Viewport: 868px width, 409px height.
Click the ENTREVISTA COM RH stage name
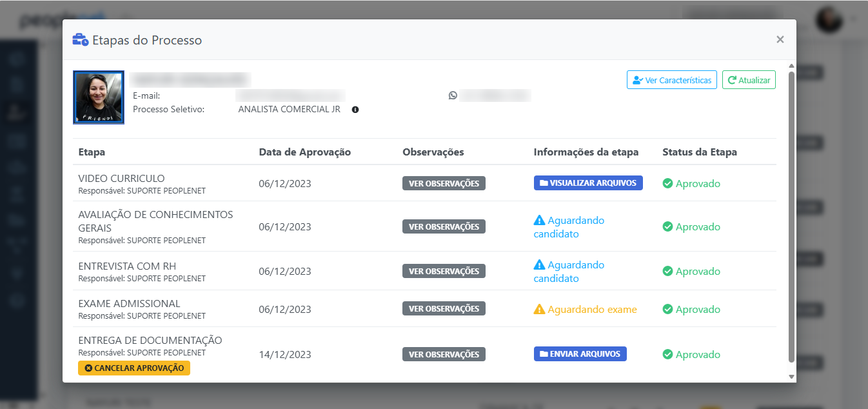pyautogui.click(x=127, y=266)
